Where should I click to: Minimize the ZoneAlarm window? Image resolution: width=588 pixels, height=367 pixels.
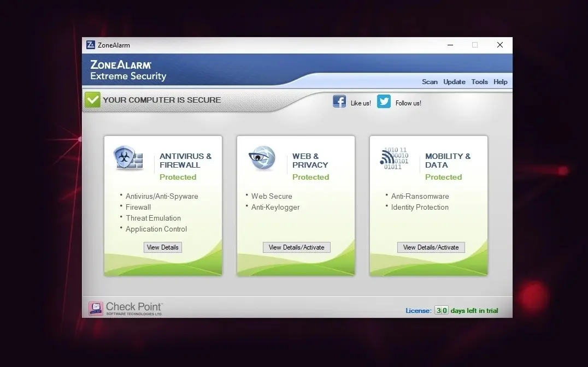point(450,45)
